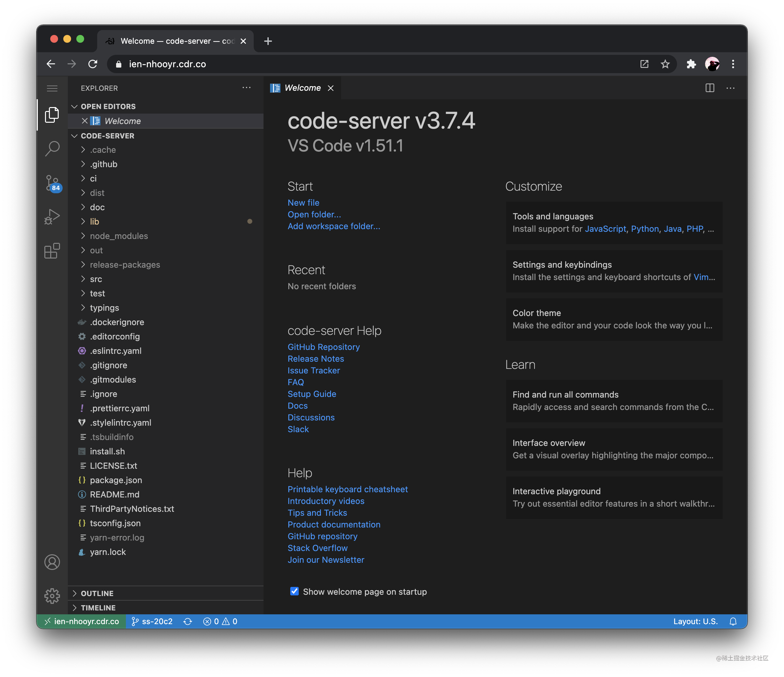
Task: Open the Manage gear icon
Action: click(x=52, y=596)
